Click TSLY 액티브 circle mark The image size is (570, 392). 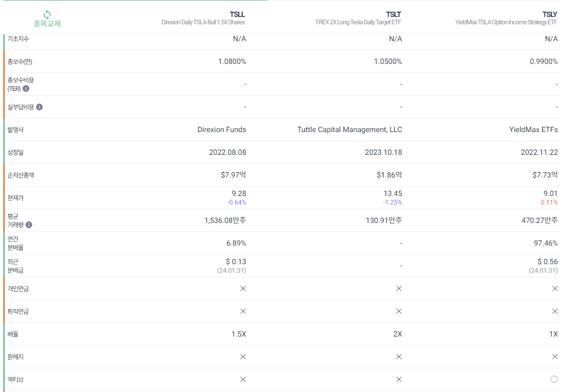(x=554, y=379)
